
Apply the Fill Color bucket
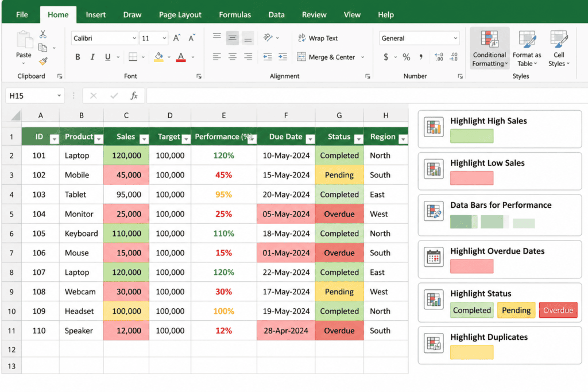pos(158,57)
